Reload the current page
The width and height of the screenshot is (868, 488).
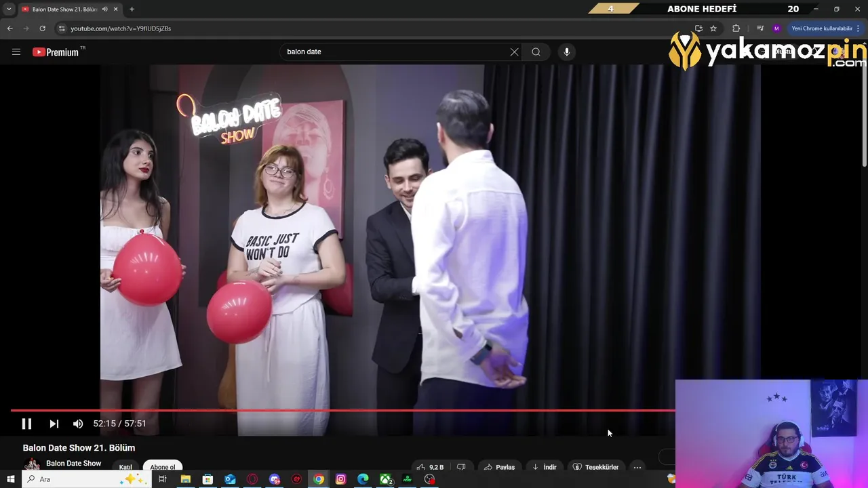tap(42, 28)
